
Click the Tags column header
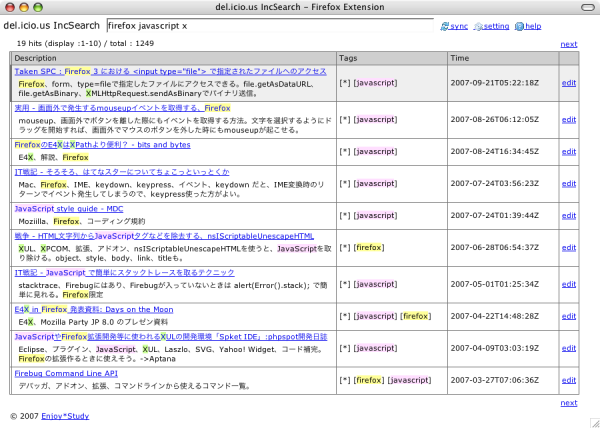coord(392,58)
